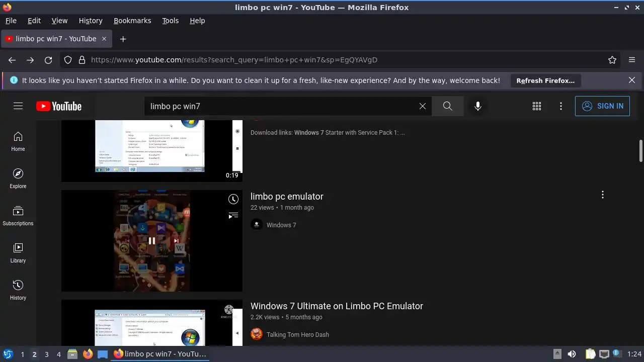Open the Tools menu
Image resolution: width=644 pixels, height=362 pixels.
pyautogui.click(x=171, y=21)
